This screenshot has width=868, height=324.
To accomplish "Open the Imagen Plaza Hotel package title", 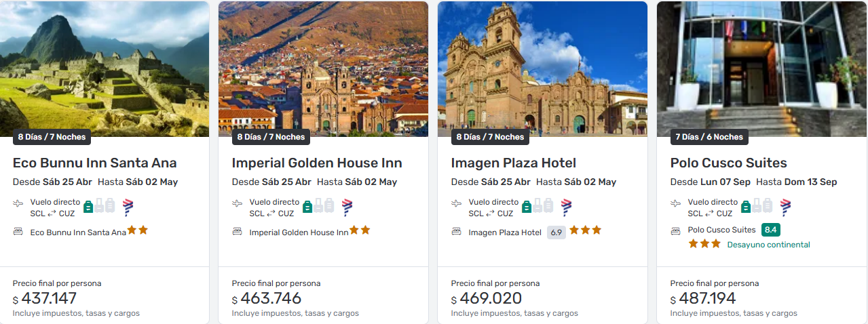I will [x=514, y=163].
